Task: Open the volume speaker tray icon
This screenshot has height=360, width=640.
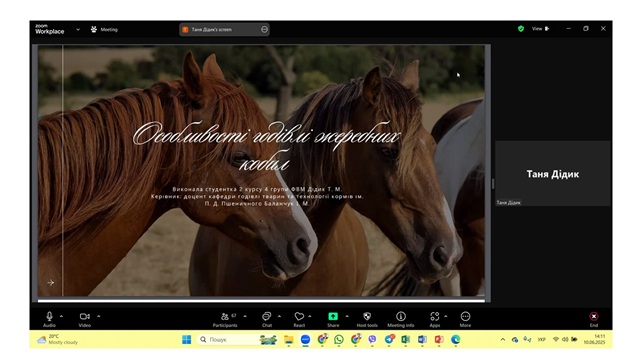Action: [x=565, y=340]
